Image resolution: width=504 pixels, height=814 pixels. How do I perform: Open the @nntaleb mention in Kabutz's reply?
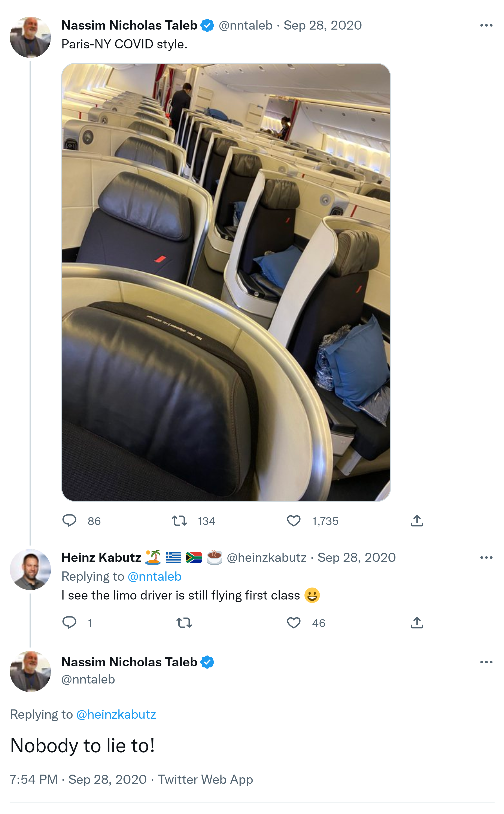154,576
